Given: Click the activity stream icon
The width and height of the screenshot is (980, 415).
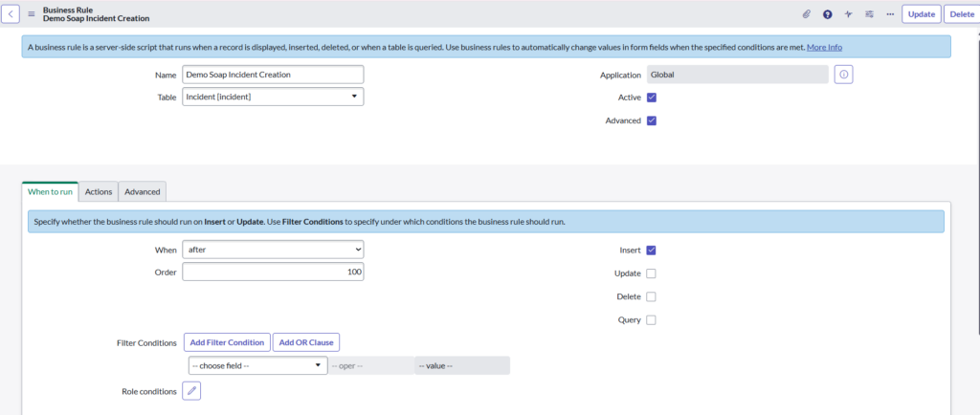Looking at the screenshot, I should [x=848, y=14].
